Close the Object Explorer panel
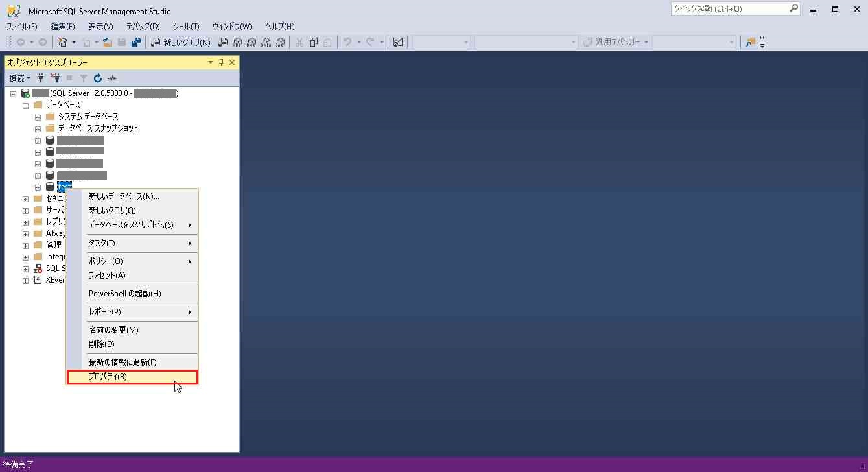Screen dimensions: 868x472 233,62
